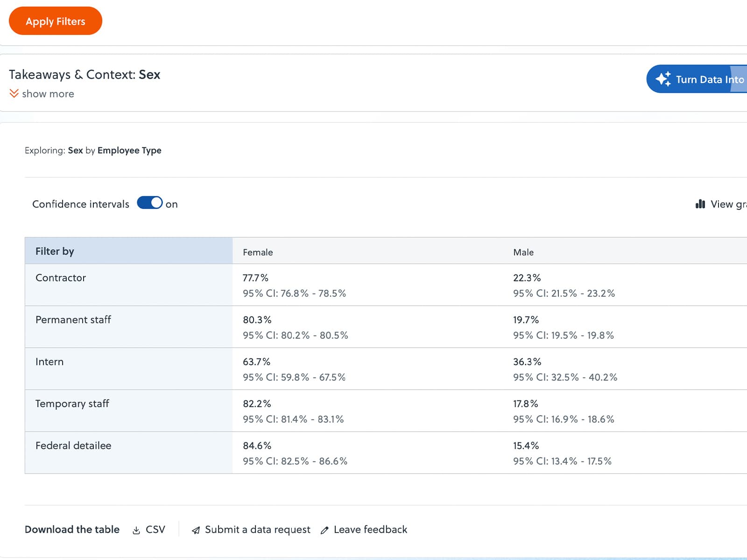Click the orange Apply Filters button
The height and width of the screenshot is (560, 747).
point(55,21)
